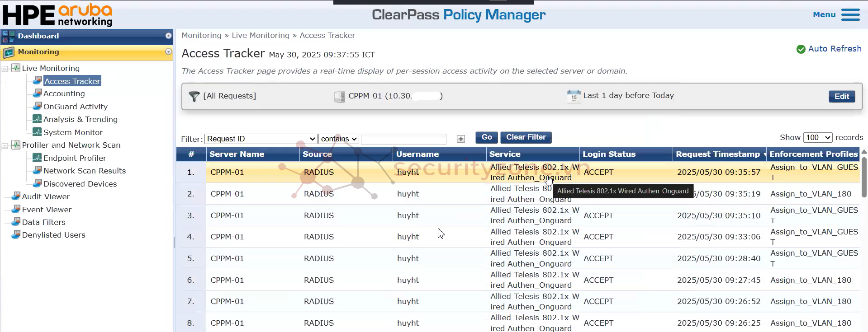The height and width of the screenshot is (332, 868).
Task: Open Endpoint Profiler page
Action: coord(75,158)
